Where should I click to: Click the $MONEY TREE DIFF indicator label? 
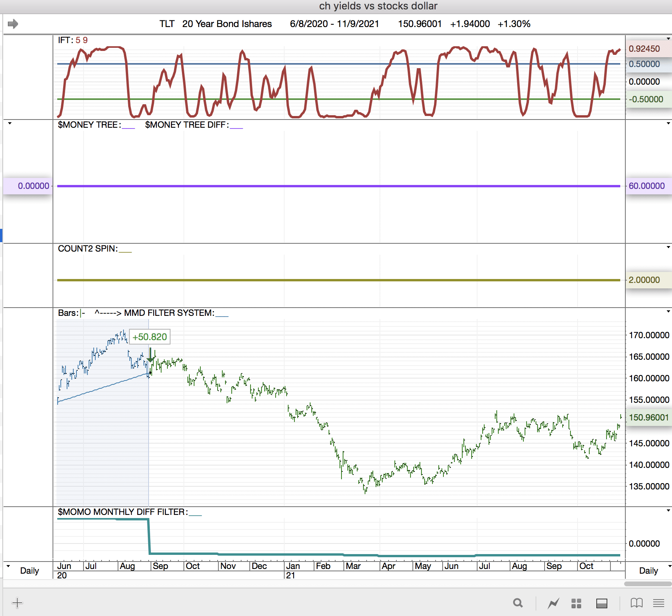[x=187, y=125]
